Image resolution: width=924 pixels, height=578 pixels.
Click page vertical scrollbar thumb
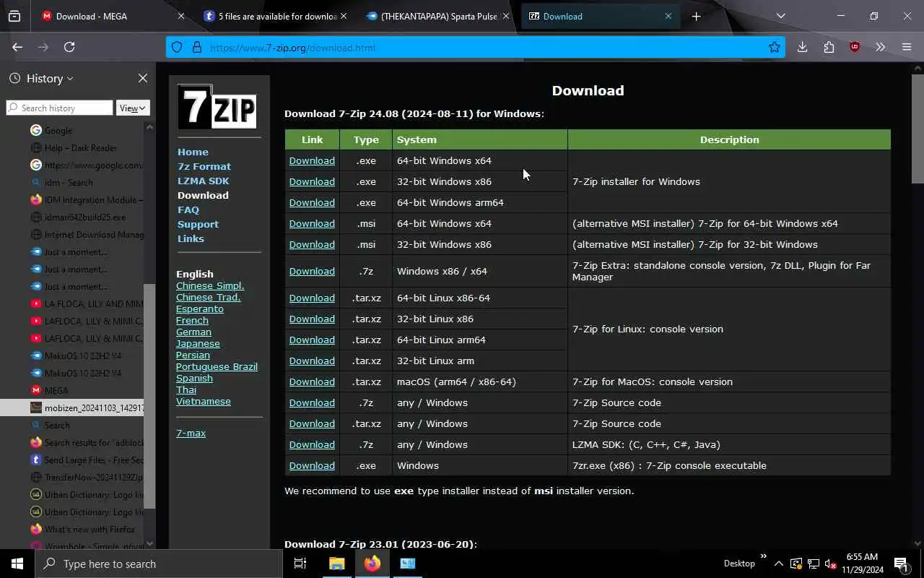pos(918,129)
